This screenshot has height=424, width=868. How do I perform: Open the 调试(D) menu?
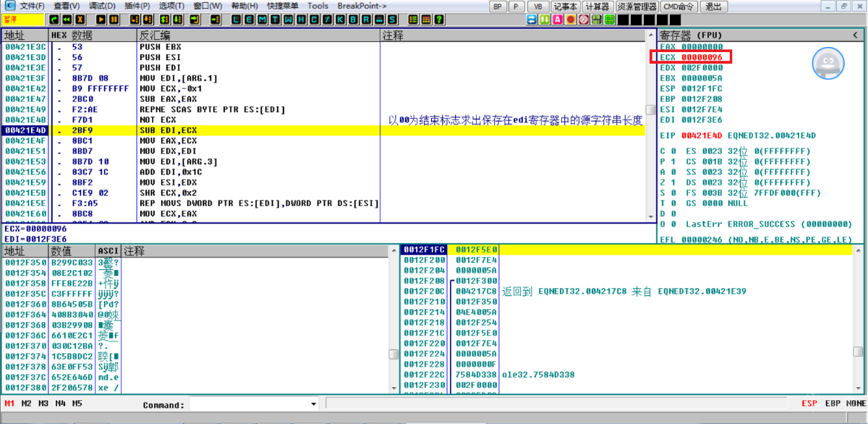click(x=102, y=6)
